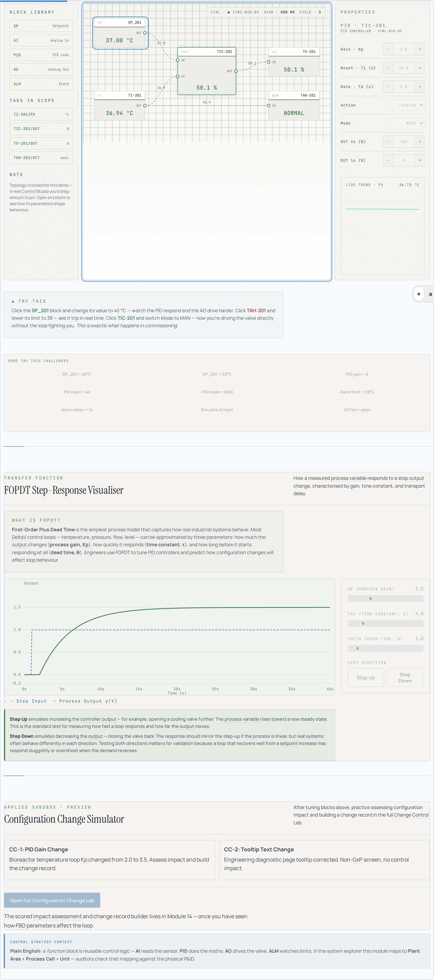Viewport: 434px width, 980px height.
Task: Select the TIC-201/OUT tag
Action: [41, 129]
